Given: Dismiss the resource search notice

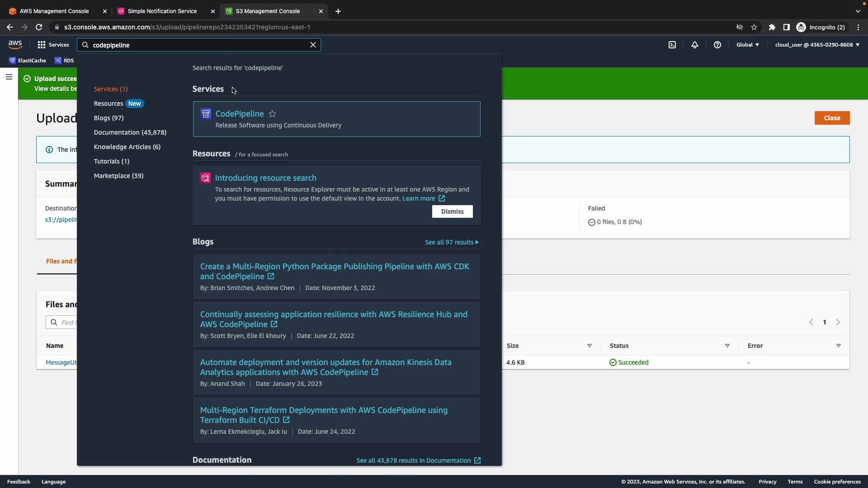Looking at the screenshot, I should (x=452, y=211).
